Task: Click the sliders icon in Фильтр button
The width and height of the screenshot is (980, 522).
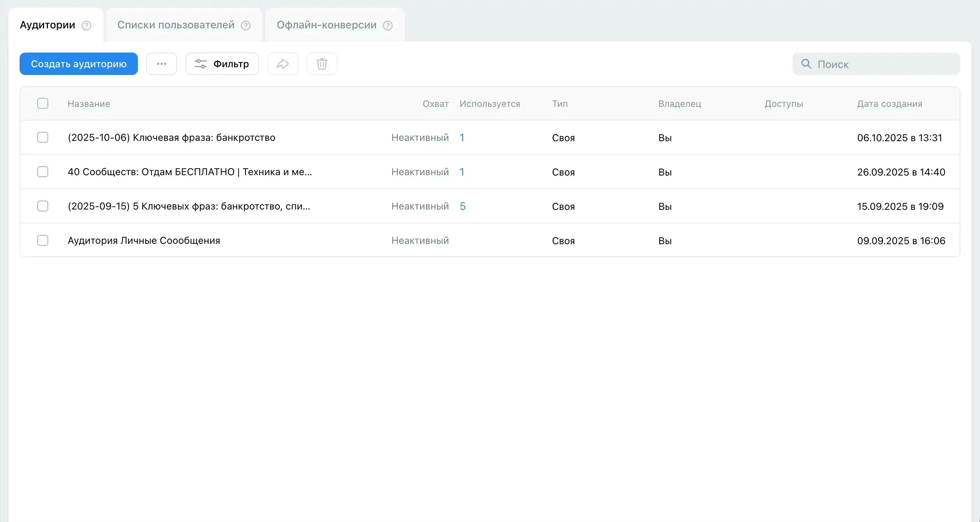Action: click(201, 64)
